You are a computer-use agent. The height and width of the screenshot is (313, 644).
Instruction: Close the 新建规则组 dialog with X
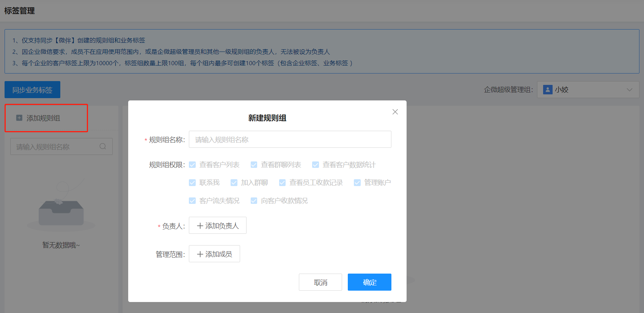[x=395, y=112]
